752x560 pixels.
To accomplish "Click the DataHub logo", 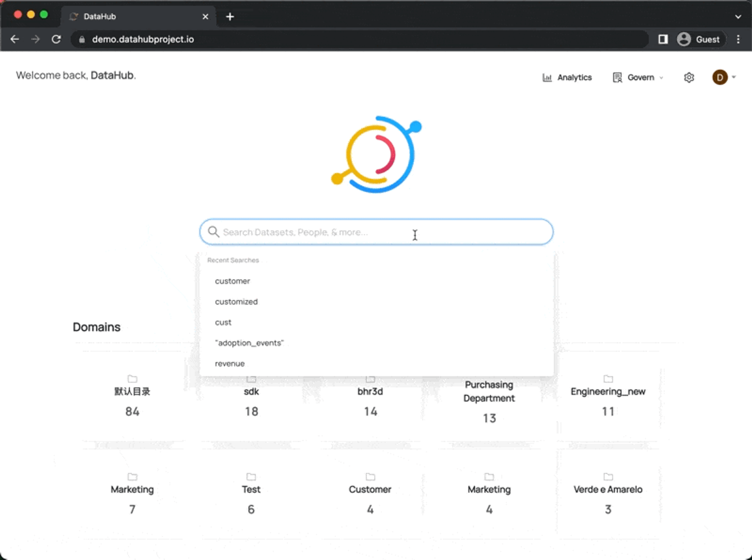I will [376, 154].
